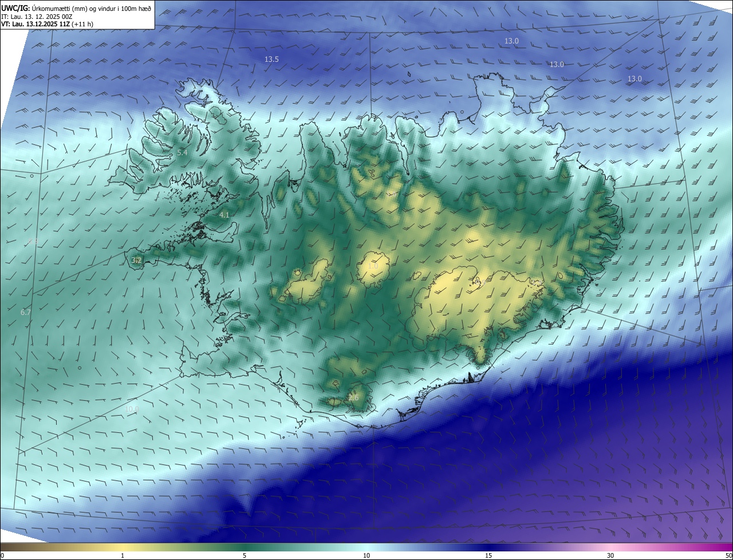Click the '1' tick label on the color scale
The width and height of the screenshot is (733, 560).
[x=123, y=555]
